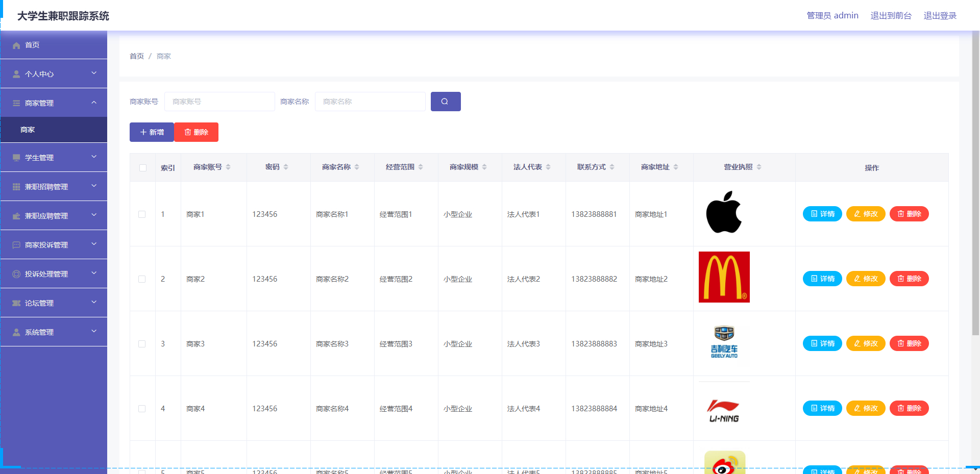
Task: Click 删除 for 商家1
Action: (909, 214)
